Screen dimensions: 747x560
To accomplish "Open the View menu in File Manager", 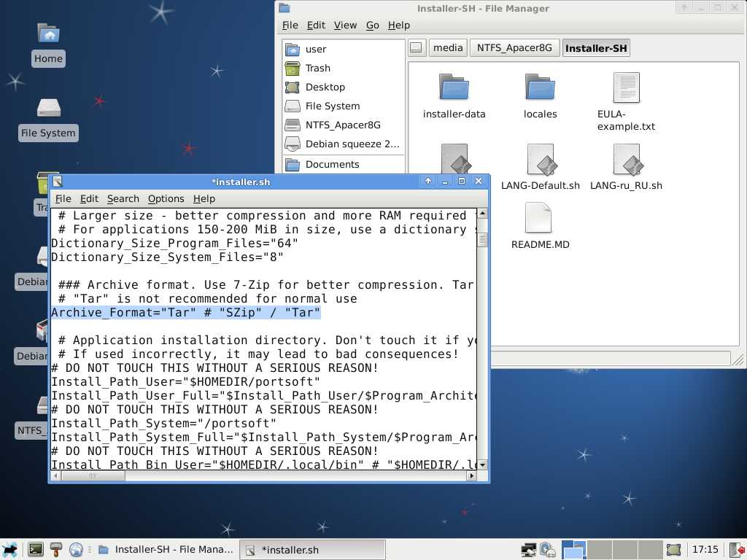I will click(x=345, y=25).
